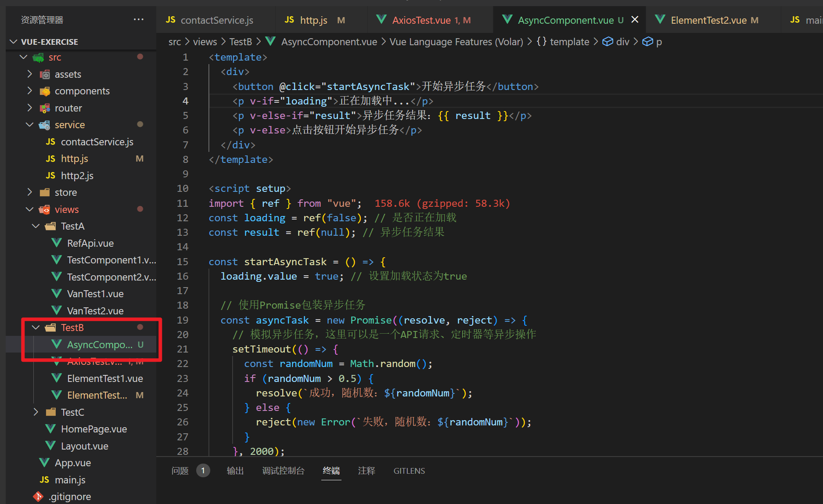This screenshot has height=504, width=823.
Task: Expand the TestC folder
Action: 36,412
